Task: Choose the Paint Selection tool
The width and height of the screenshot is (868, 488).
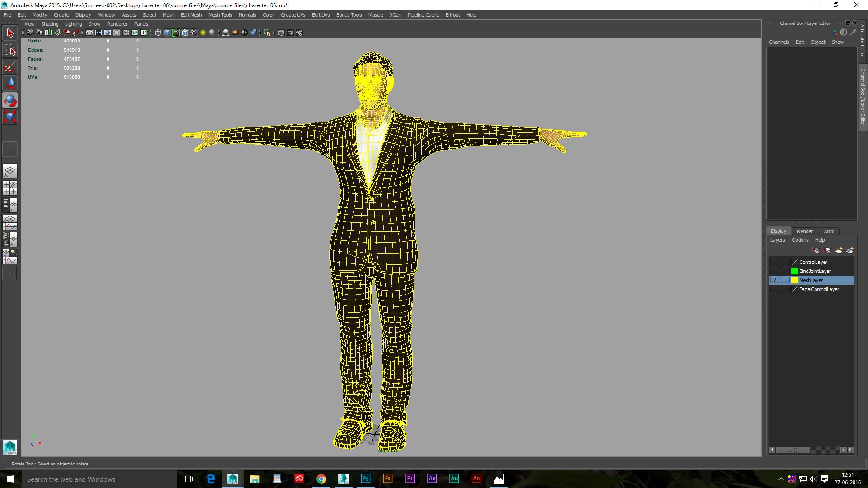Action: (10, 67)
